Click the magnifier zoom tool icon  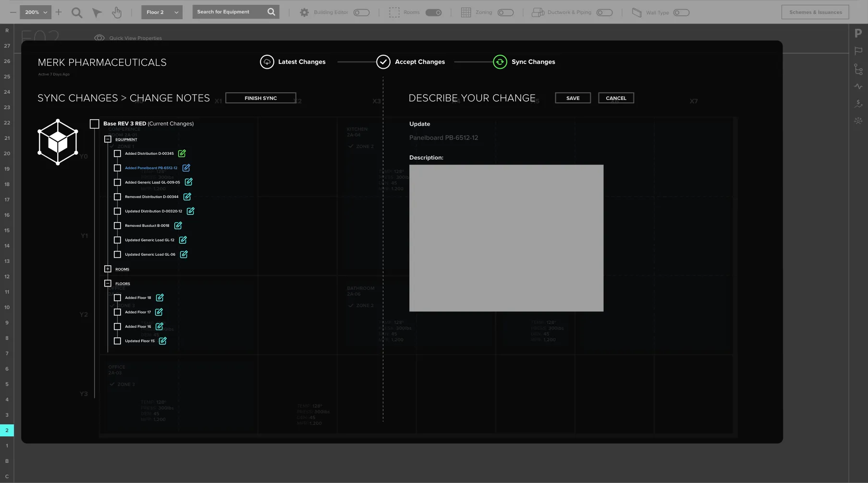click(77, 12)
